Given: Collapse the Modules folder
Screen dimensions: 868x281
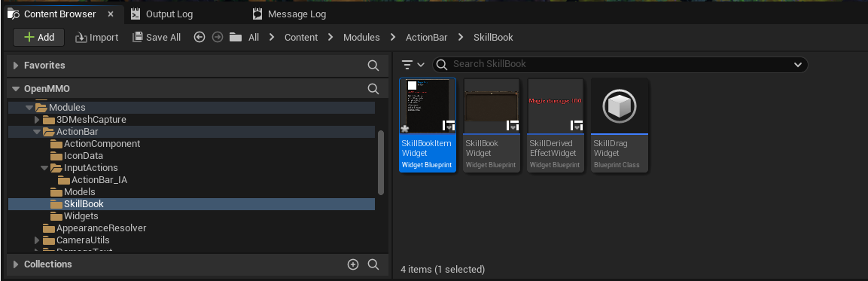Looking at the screenshot, I should pyautogui.click(x=30, y=108).
